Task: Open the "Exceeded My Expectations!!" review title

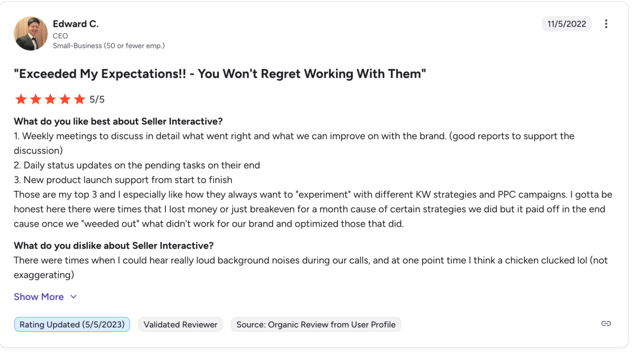Action: coord(220,74)
